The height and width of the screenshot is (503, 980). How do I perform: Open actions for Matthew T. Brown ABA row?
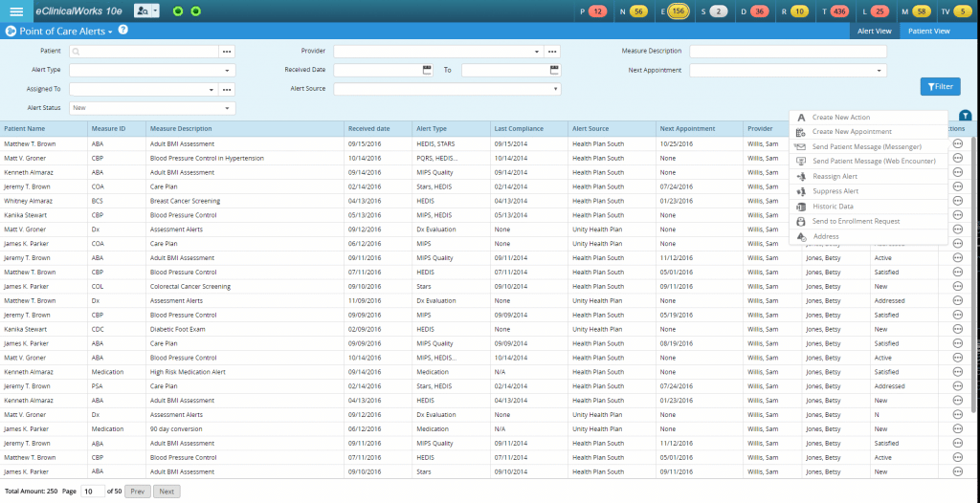tap(957, 143)
